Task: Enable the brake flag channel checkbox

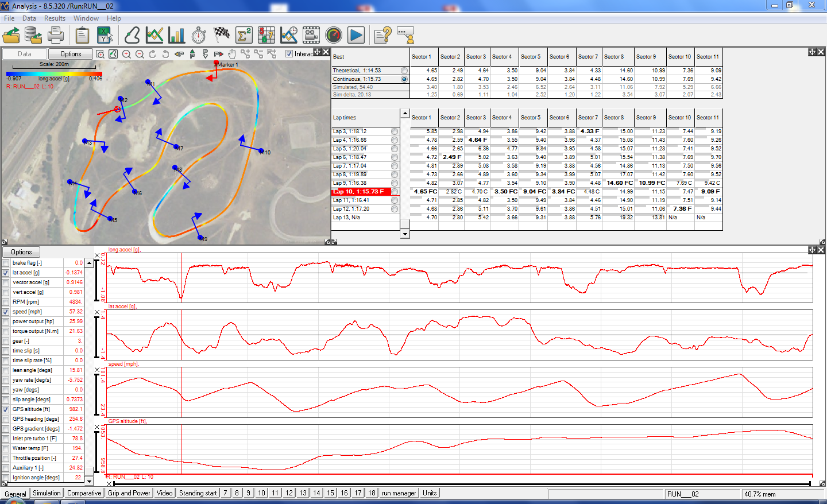Action: pos(6,263)
